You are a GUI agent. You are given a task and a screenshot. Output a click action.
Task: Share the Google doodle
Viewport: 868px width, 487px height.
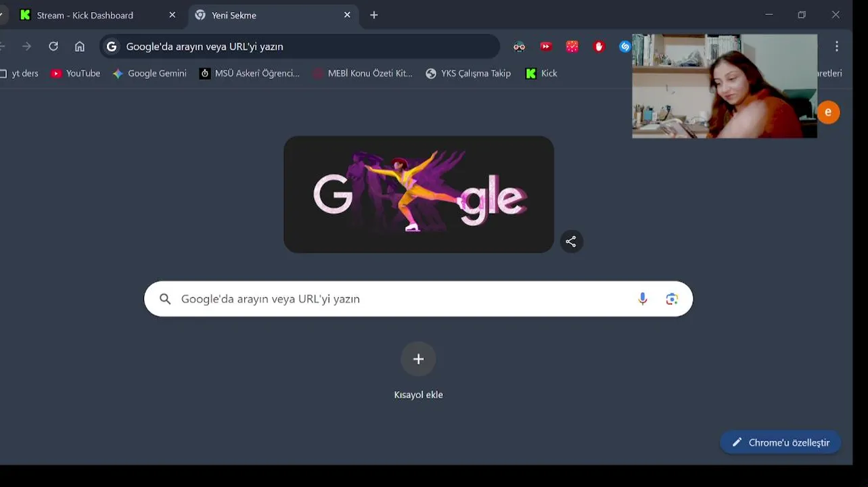point(571,241)
